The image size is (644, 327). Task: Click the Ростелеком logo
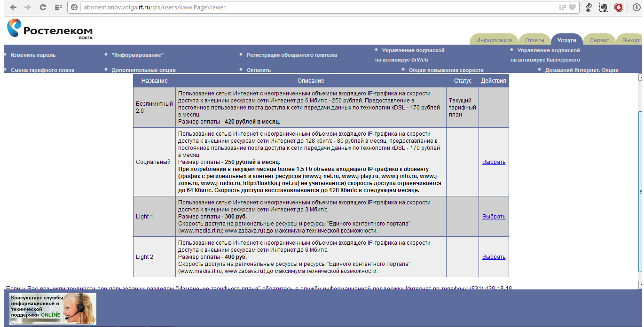(49, 30)
